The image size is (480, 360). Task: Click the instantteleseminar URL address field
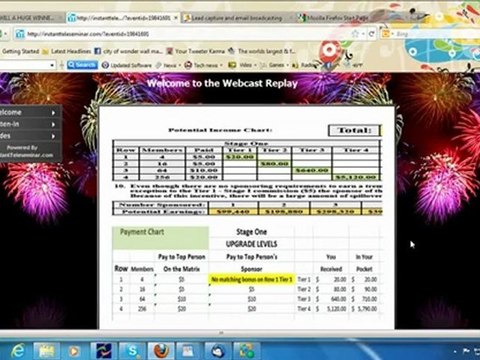pyautogui.click(x=187, y=34)
